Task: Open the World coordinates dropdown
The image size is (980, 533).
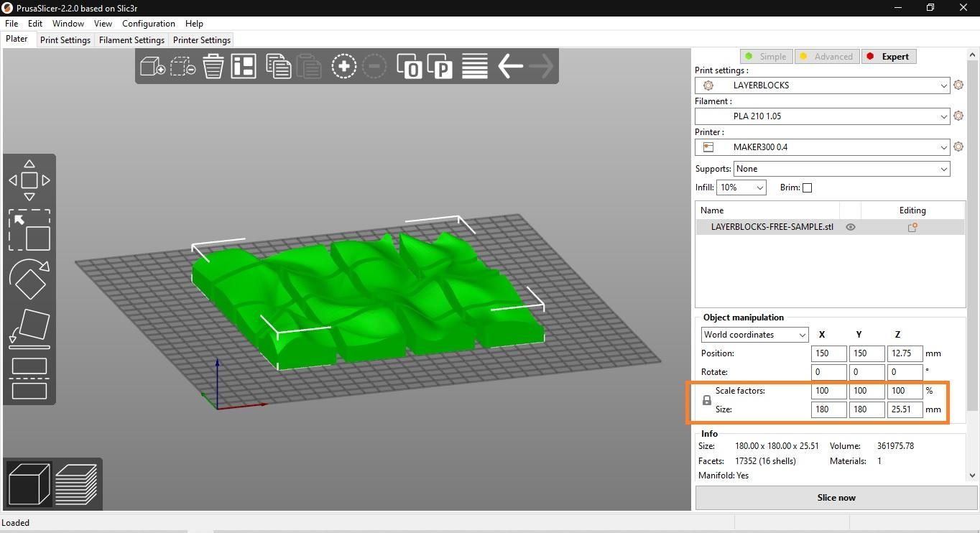Action: click(755, 335)
